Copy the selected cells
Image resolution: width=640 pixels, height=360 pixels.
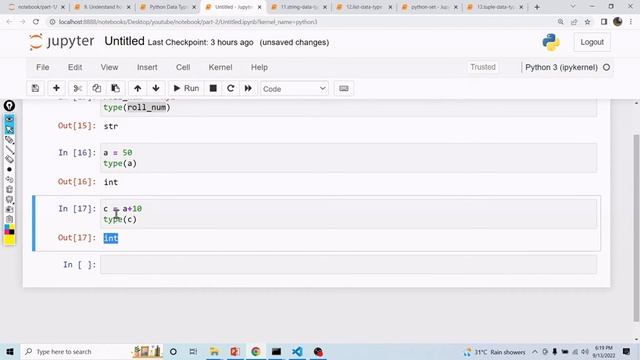tap(96, 88)
